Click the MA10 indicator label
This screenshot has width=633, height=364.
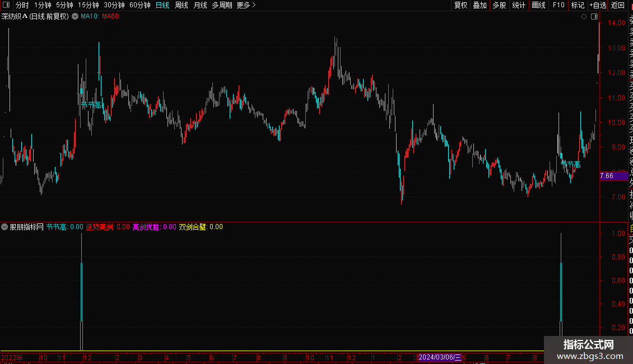90,16
